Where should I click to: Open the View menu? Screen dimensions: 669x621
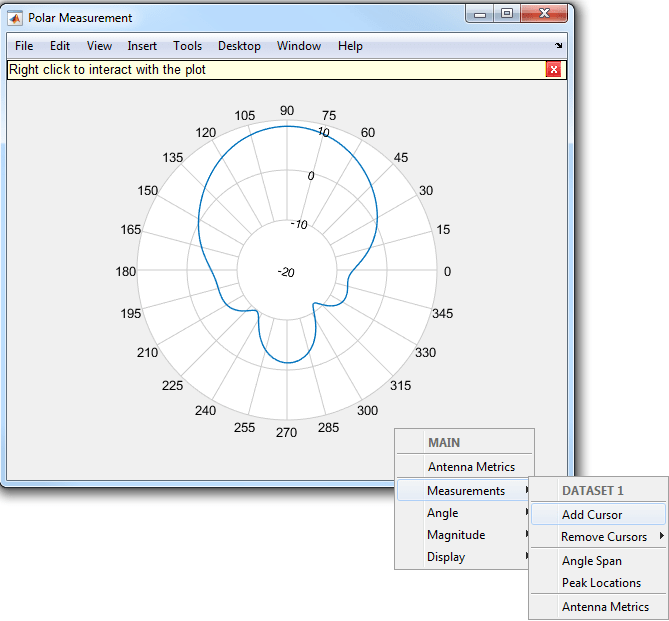tap(99, 46)
